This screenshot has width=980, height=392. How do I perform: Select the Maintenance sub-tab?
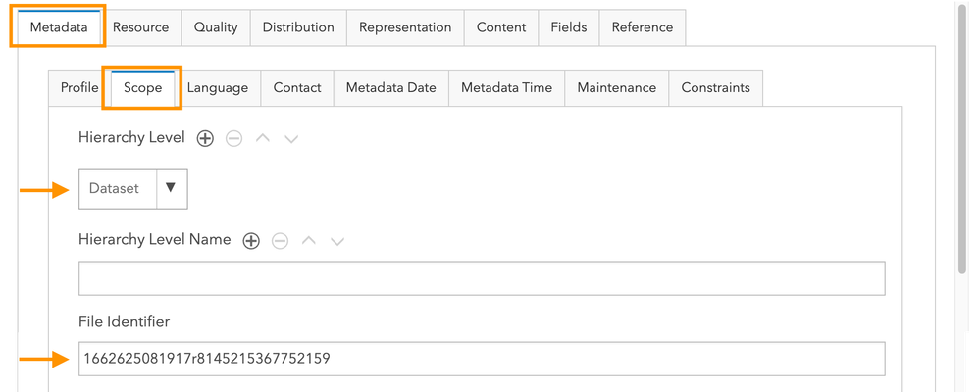click(616, 87)
